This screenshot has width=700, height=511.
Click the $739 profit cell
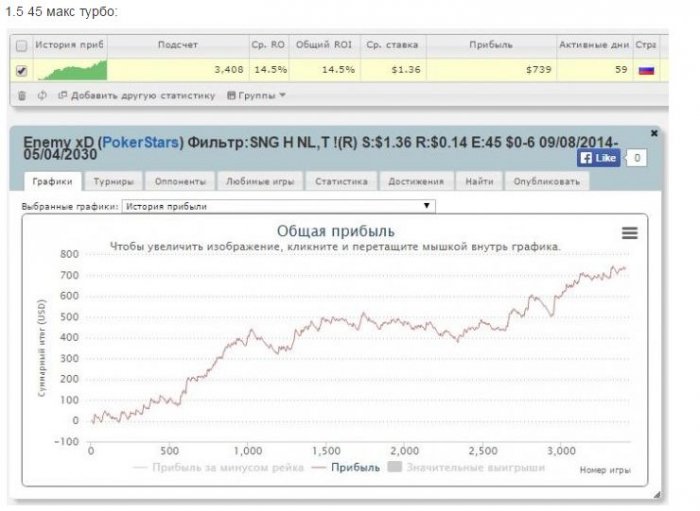(x=491, y=70)
